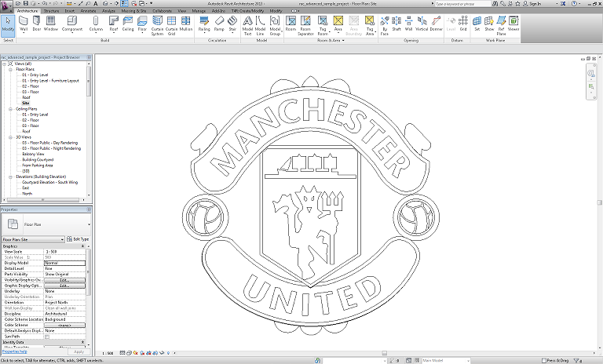Toggle the Sun Path checkbox
The height and width of the screenshot is (364, 603).
(47, 337)
